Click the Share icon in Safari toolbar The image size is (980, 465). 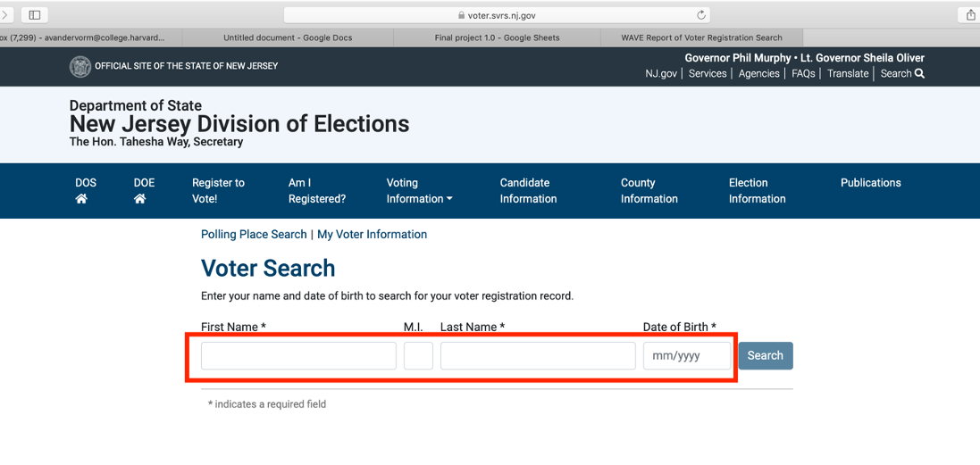click(x=970, y=15)
